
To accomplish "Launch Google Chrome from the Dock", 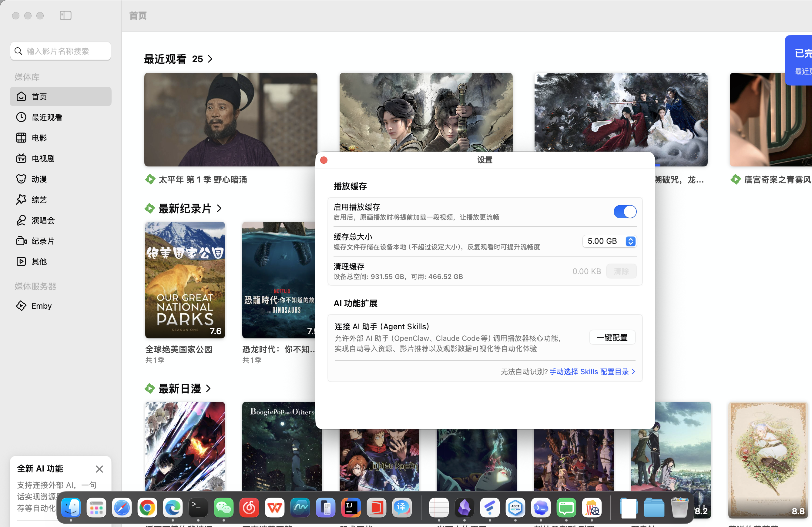I will click(147, 508).
